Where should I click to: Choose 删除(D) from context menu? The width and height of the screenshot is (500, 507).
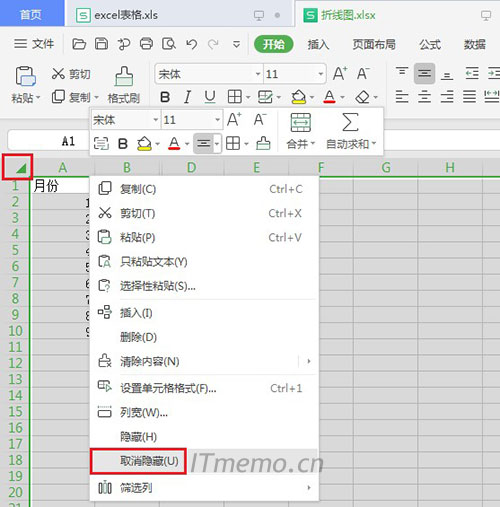tap(204, 337)
